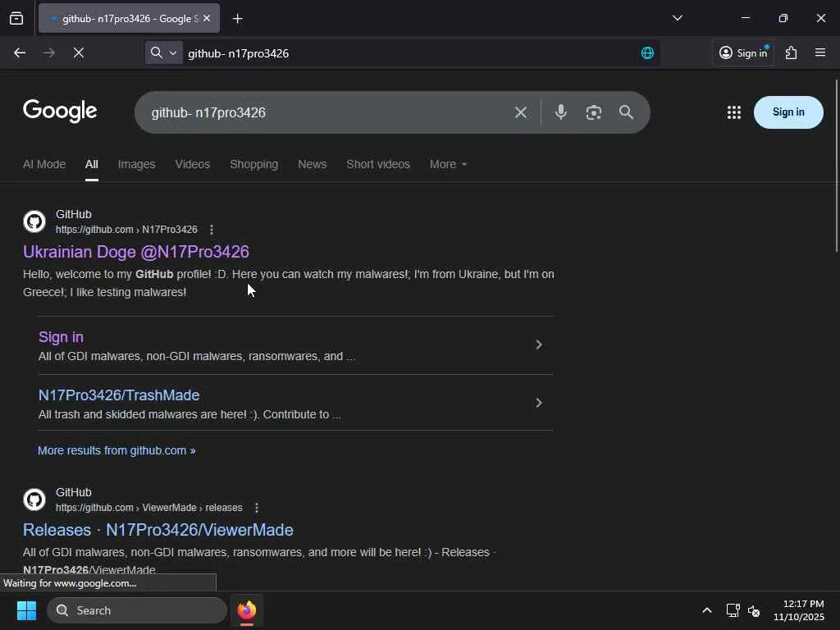Click the page vertical scrollbar

pos(836,166)
